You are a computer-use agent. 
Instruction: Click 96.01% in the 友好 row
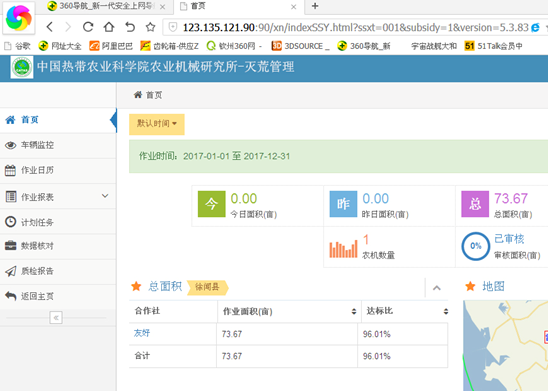click(x=376, y=334)
